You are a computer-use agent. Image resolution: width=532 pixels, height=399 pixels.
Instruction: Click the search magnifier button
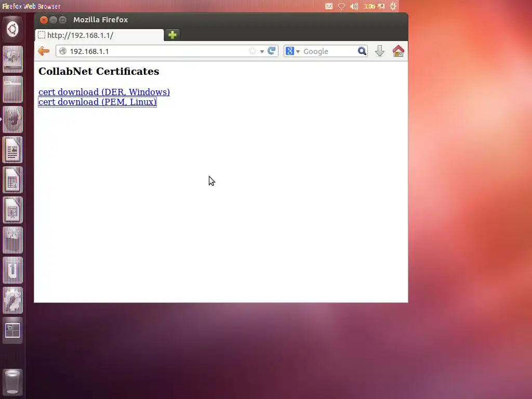coord(362,51)
